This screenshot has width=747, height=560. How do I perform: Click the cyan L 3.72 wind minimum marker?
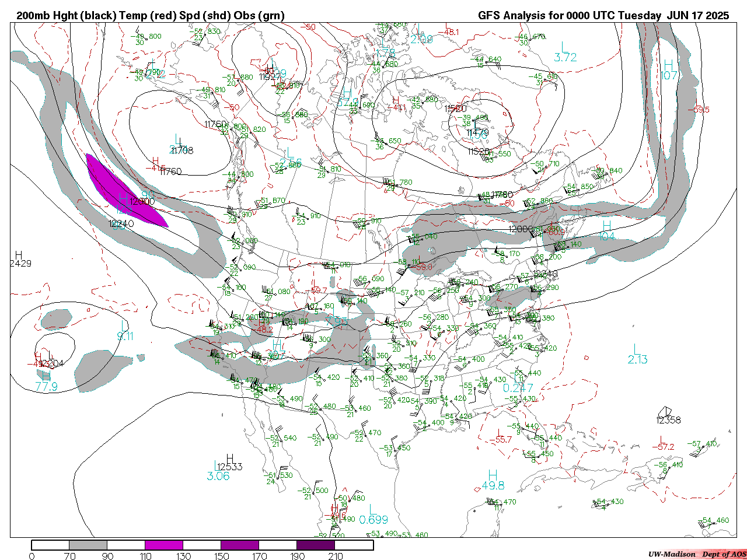pos(565,52)
